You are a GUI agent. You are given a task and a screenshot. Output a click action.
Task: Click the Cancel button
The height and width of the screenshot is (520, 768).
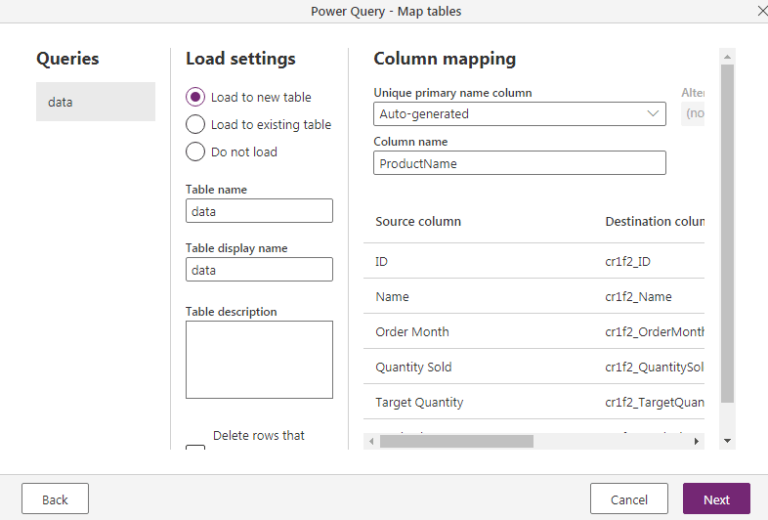[x=628, y=499]
